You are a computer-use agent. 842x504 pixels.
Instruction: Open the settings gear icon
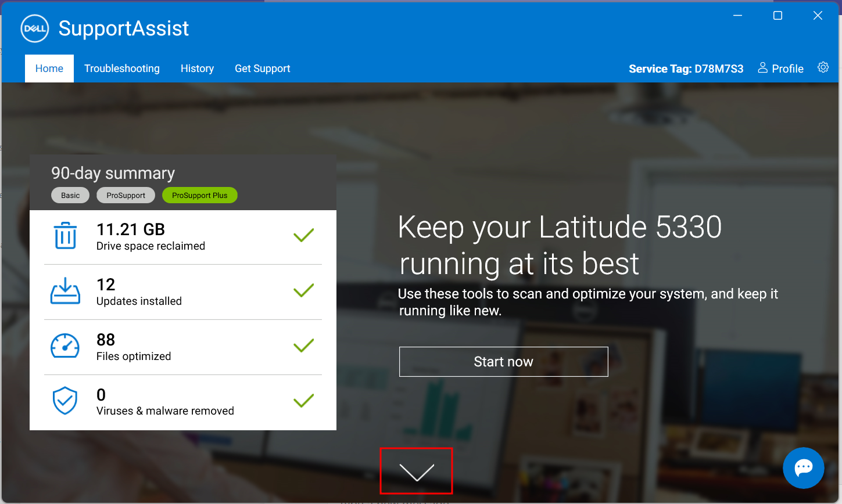(x=823, y=67)
